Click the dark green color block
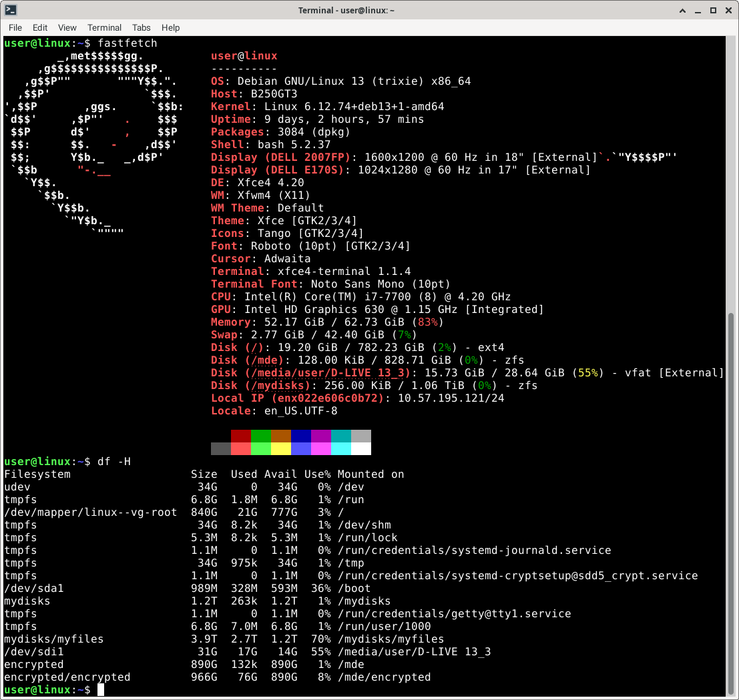Screen dimensions: 739x700 (x=261, y=436)
